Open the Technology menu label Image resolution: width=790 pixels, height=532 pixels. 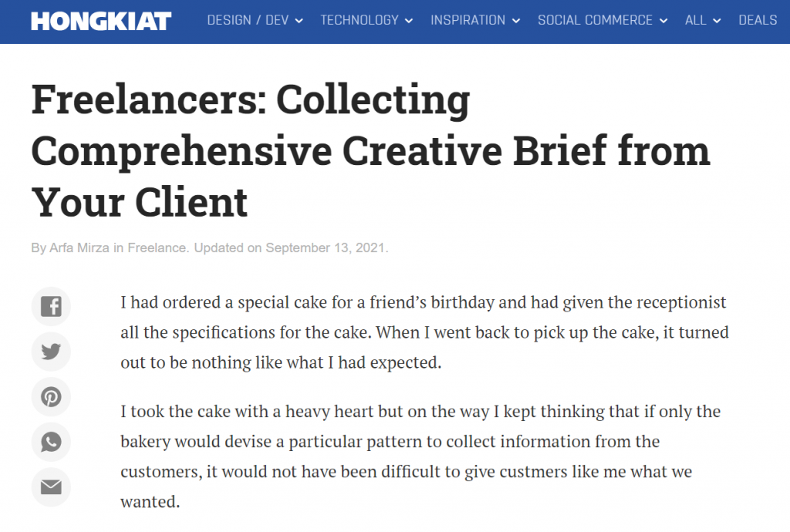coord(360,21)
